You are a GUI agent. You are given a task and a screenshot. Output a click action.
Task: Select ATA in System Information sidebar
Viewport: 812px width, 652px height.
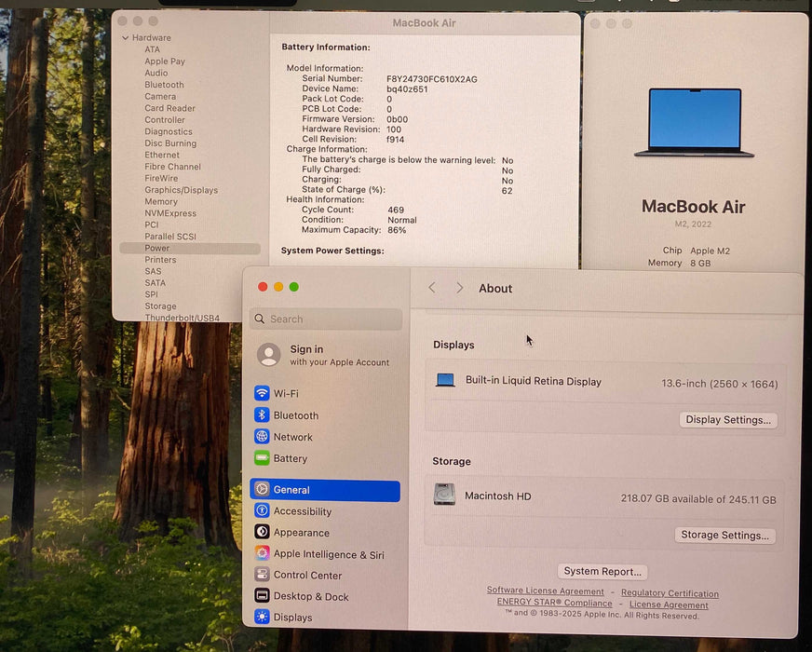click(x=153, y=49)
